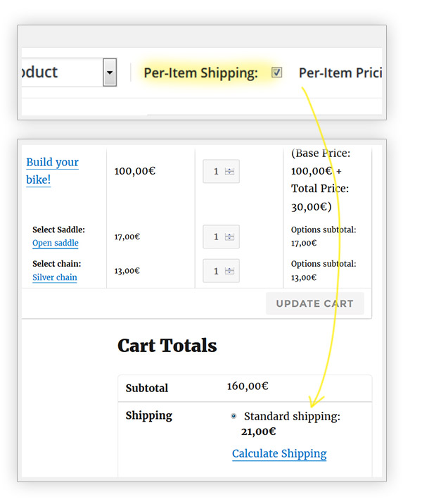Image resolution: width=422 pixels, height=504 pixels.
Task: Open the "Open saddle" link
Action: 56,243
